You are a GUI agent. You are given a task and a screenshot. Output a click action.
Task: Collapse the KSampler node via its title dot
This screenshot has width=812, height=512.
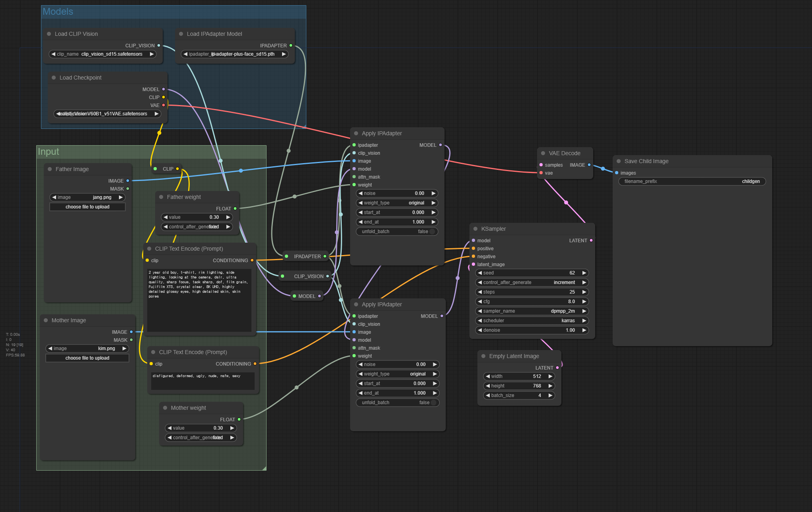click(x=475, y=229)
